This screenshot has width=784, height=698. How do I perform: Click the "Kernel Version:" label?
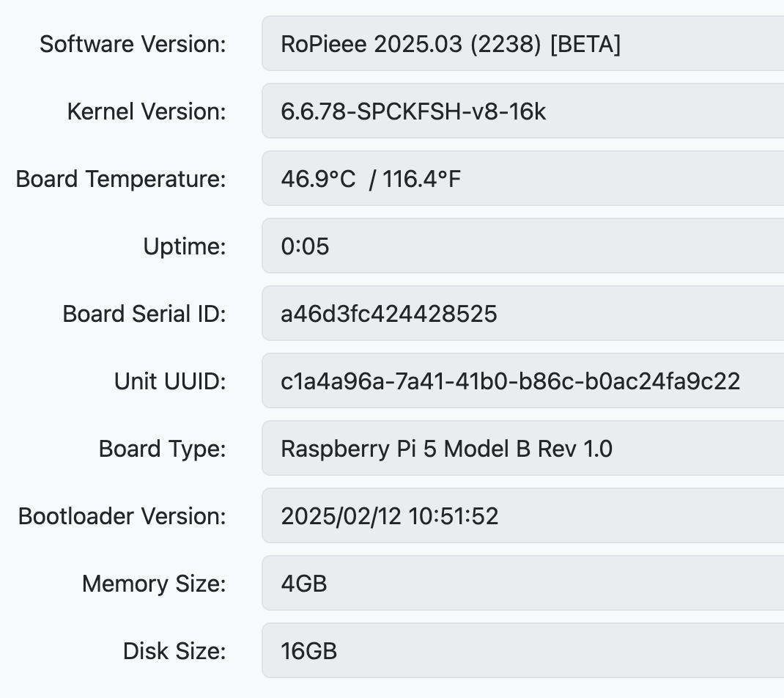coord(147,111)
